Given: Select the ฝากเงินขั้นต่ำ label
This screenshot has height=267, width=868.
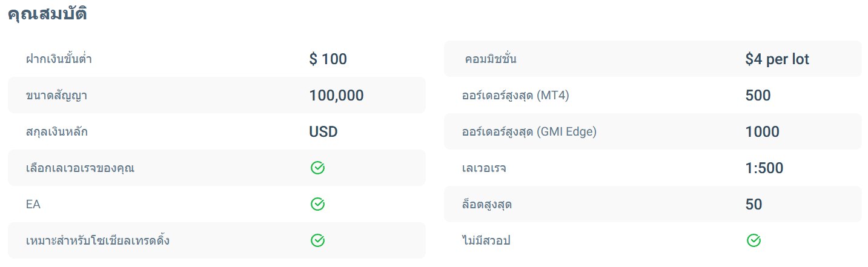Looking at the screenshot, I should point(59,59).
